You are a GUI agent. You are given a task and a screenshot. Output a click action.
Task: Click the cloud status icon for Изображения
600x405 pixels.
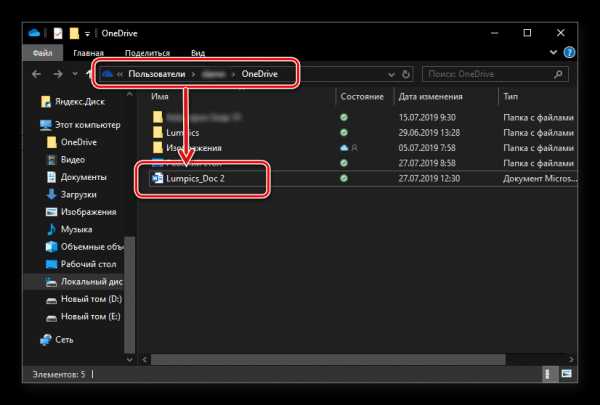tap(344, 148)
